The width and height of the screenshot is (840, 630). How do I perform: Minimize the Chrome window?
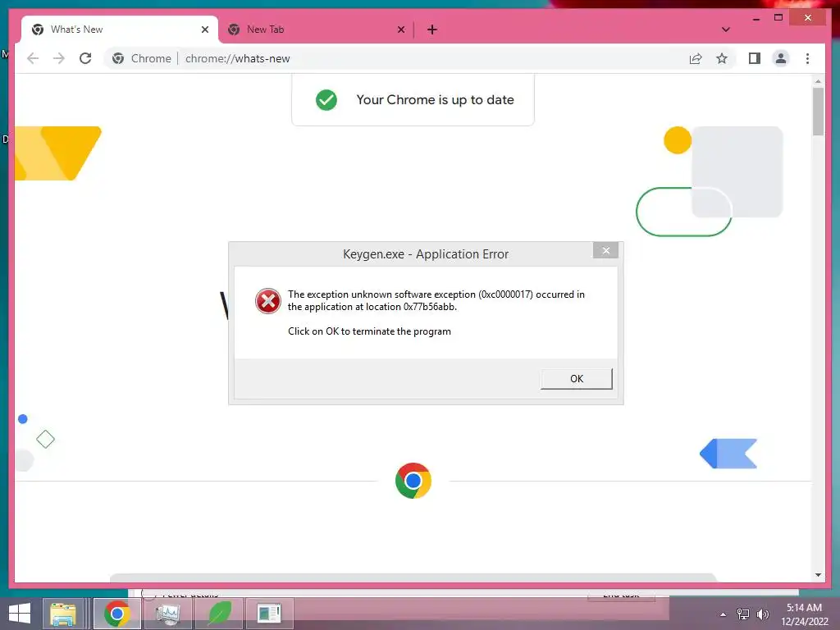(756, 19)
